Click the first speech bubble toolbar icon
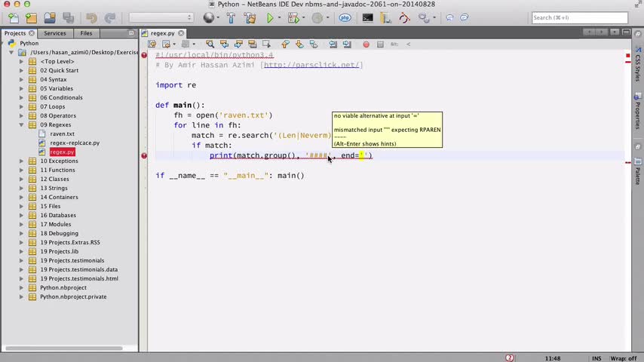This screenshot has width=644, height=362. click(x=450, y=17)
